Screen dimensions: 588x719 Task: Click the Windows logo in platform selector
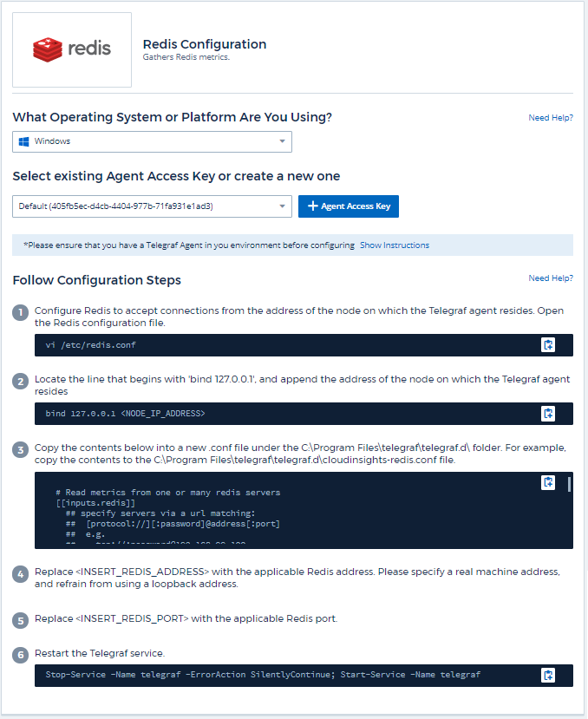pos(24,141)
